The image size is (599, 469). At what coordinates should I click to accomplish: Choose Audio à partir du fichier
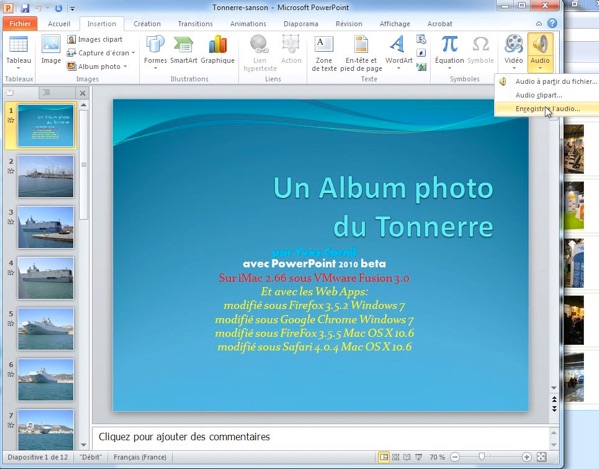(x=547, y=81)
